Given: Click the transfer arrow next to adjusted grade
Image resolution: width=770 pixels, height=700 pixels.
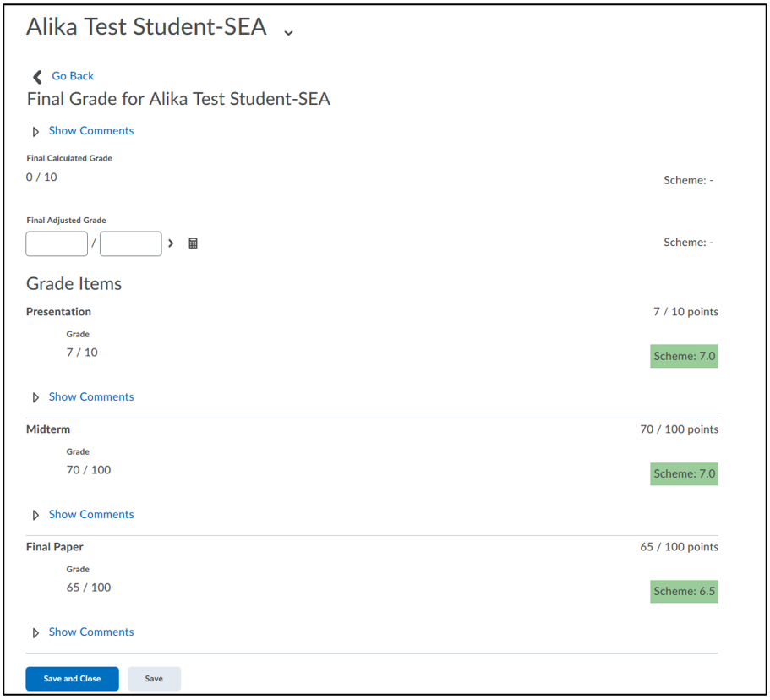Looking at the screenshot, I should tap(171, 243).
